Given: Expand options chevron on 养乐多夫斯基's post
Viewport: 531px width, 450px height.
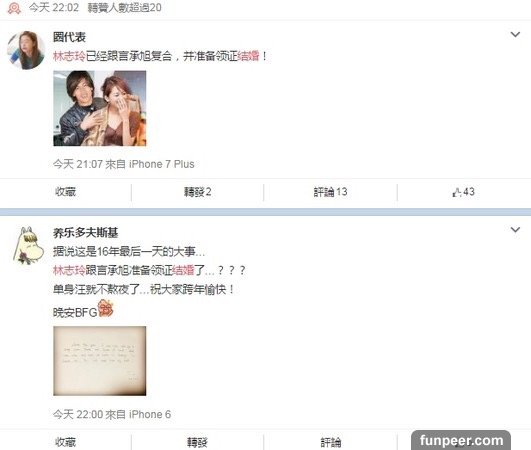Looking at the screenshot, I should [x=515, y=230].
